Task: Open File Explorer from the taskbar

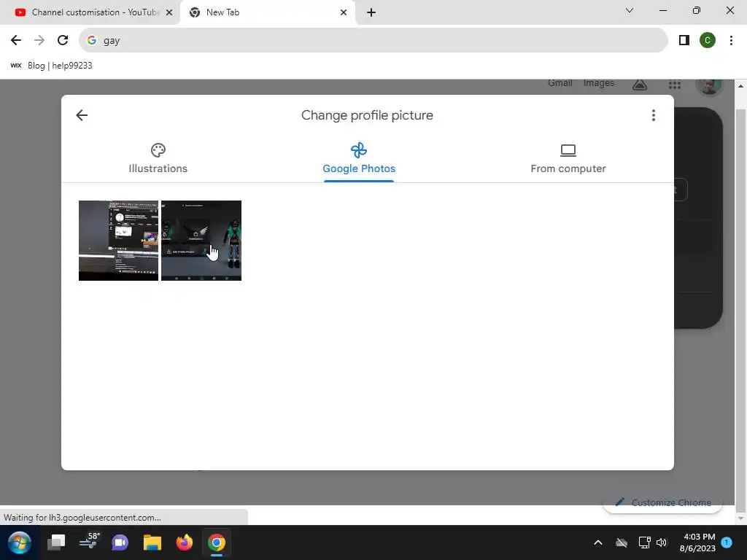Action: pos(152,542)
